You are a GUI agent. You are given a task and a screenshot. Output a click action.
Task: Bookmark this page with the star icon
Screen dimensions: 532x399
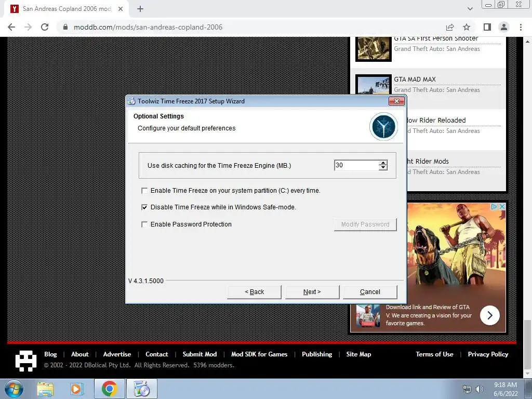pos(467,27)
